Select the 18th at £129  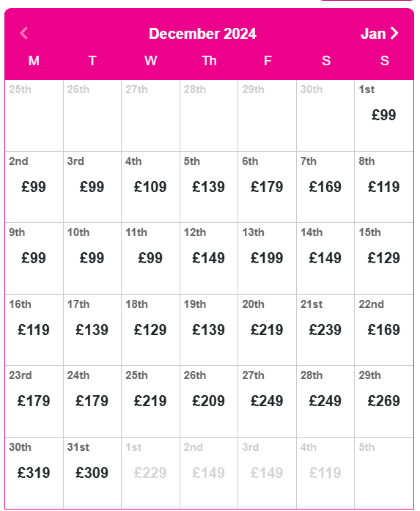150,330
